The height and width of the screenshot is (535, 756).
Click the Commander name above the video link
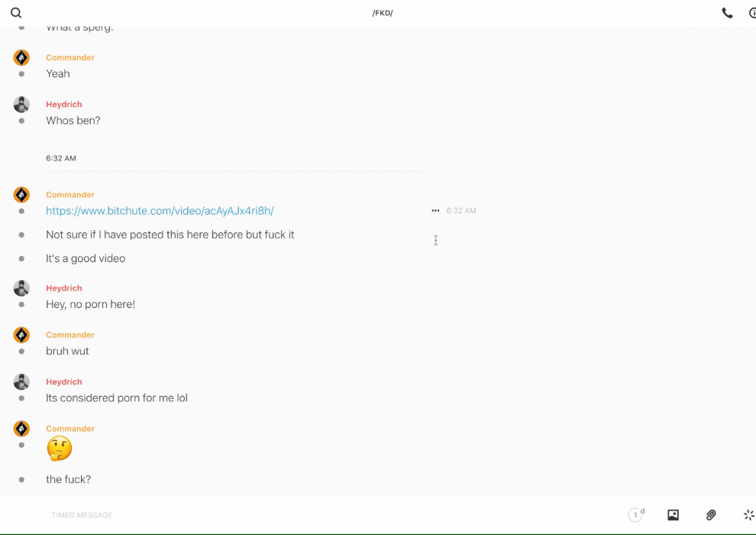70,195
